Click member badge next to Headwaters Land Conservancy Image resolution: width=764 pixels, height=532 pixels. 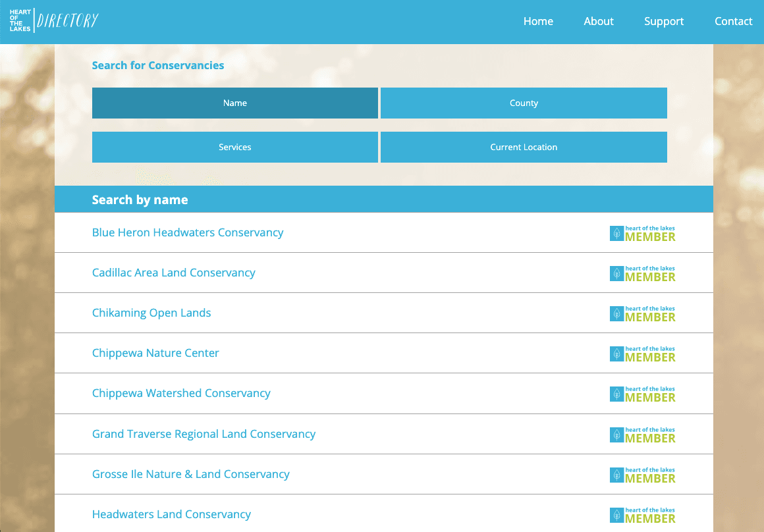(642, 515)
